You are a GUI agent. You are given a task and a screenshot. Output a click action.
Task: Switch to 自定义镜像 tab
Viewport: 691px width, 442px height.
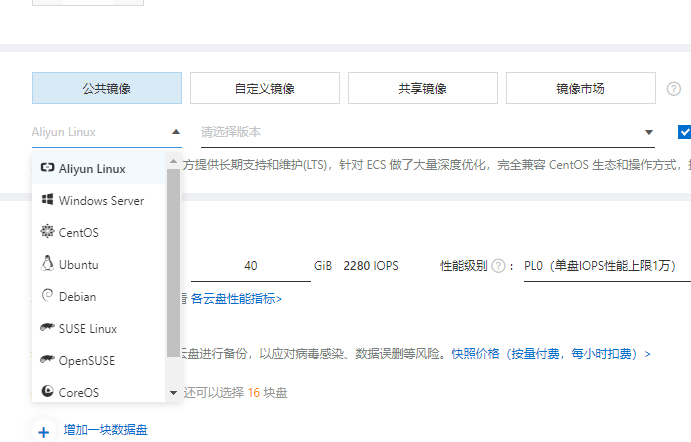(x=265, y=88)
